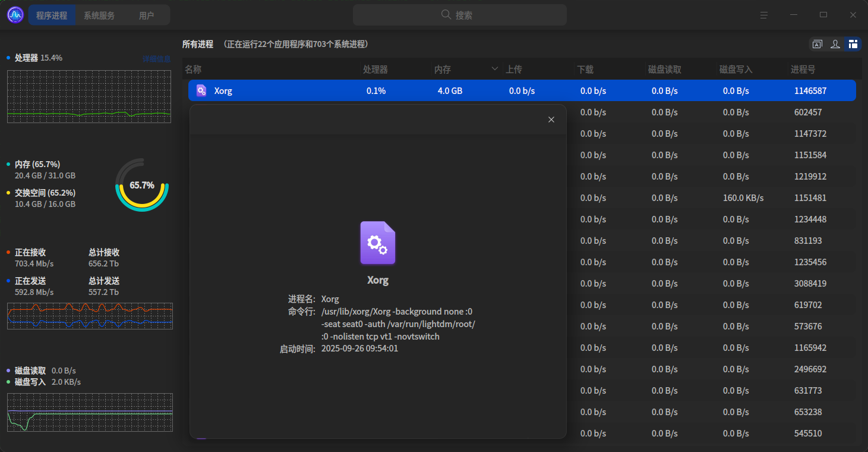Close the Xorg process details dialog
This screenshot has height=452, width=868.
click(x=551, y=120)
